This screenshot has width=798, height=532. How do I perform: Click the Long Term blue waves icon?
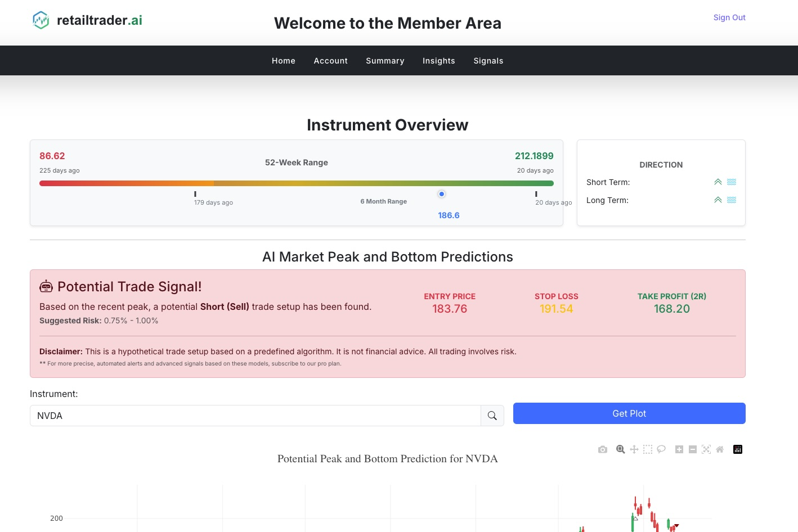tap(732, 200)
